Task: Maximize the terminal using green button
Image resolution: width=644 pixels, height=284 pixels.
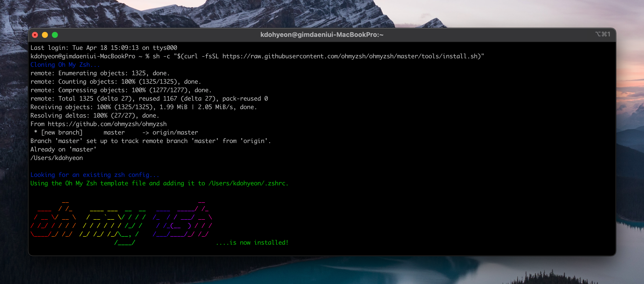Action: click(x=55, y=35)
